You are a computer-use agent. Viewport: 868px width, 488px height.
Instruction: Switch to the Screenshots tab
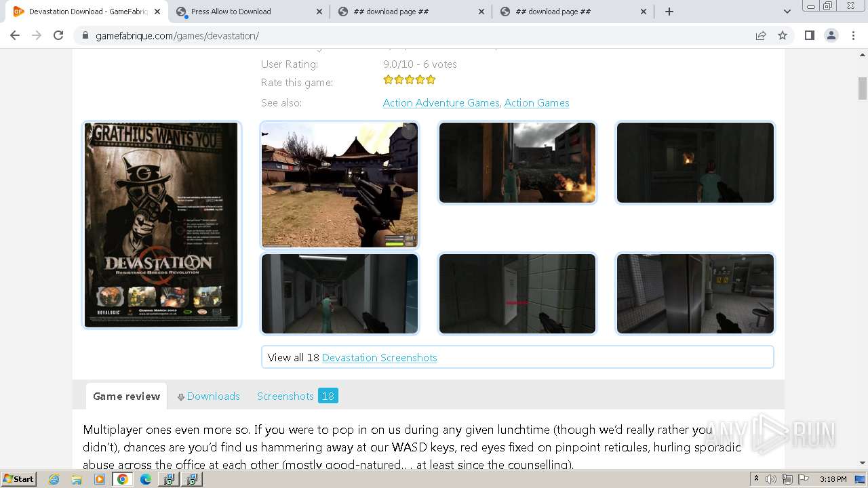pyautogui.click(x=285, y=396)
